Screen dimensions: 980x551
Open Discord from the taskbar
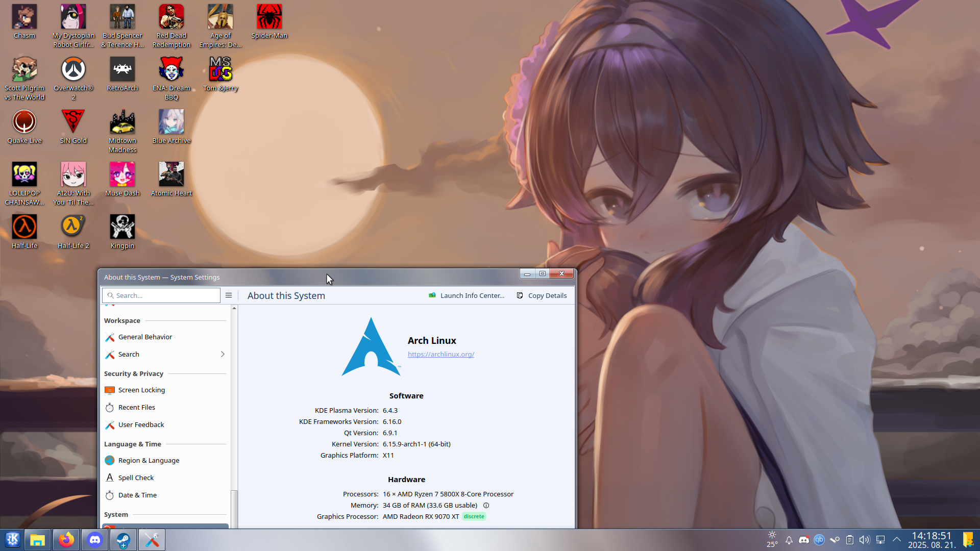(x=94, y=540)
